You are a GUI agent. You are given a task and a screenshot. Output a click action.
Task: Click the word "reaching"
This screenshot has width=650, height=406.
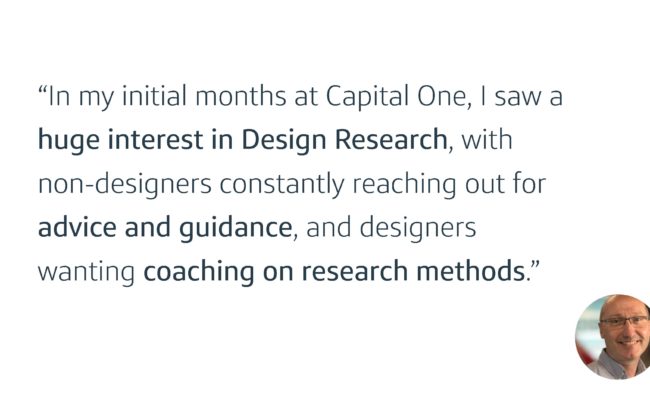tap(404, 184)
